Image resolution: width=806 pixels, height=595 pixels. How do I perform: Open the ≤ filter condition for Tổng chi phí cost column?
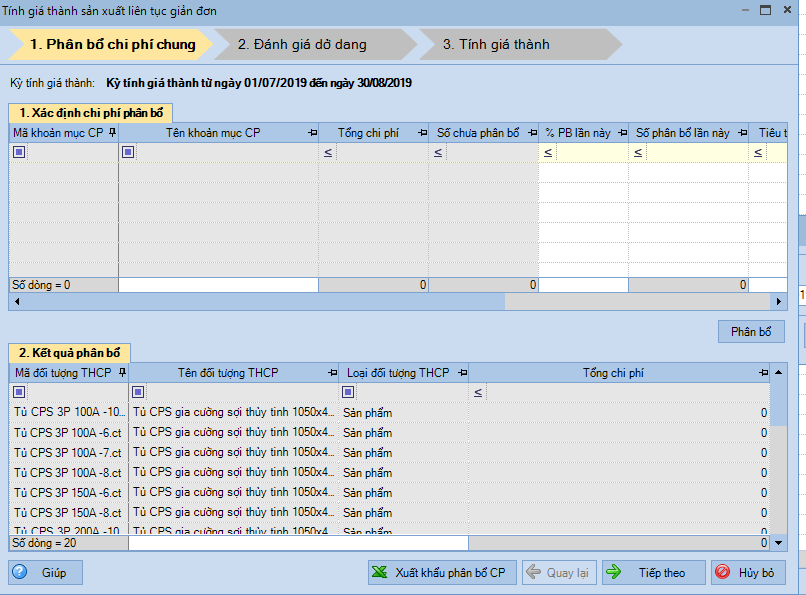[x=327, y=153]
